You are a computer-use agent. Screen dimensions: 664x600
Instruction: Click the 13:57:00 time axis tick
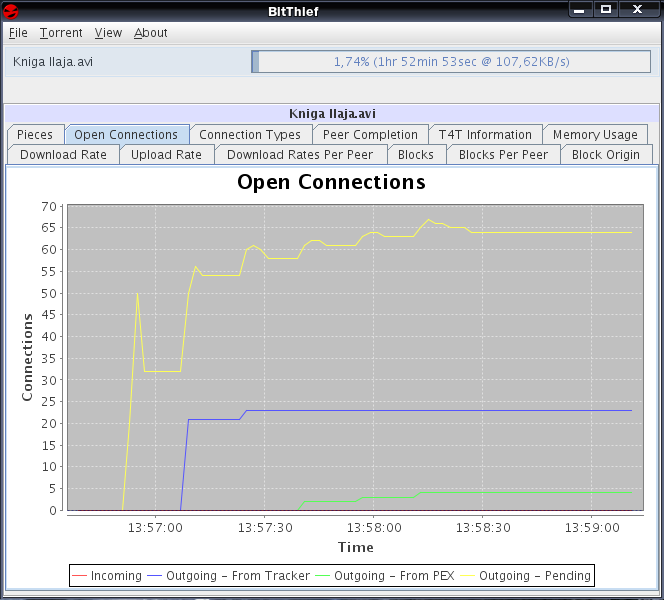pos(155,528)
